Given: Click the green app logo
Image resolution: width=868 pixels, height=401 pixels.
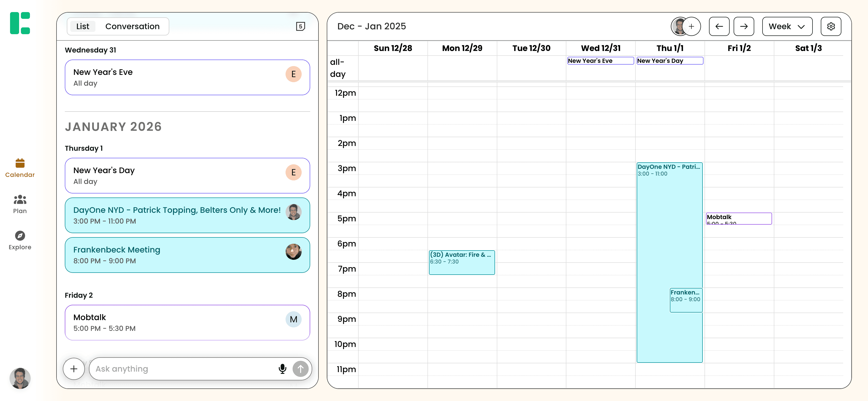Looking at the screenshot, I should 20,23.
